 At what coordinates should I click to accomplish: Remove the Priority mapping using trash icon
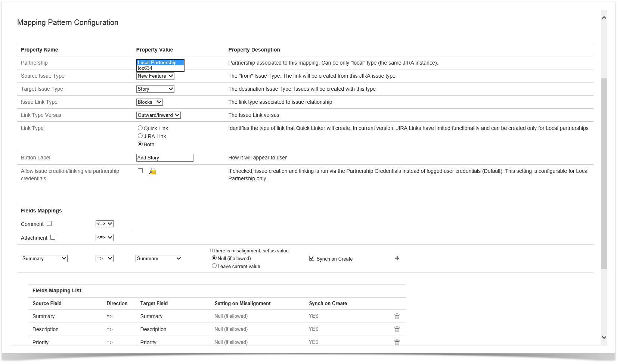[397, 342]
